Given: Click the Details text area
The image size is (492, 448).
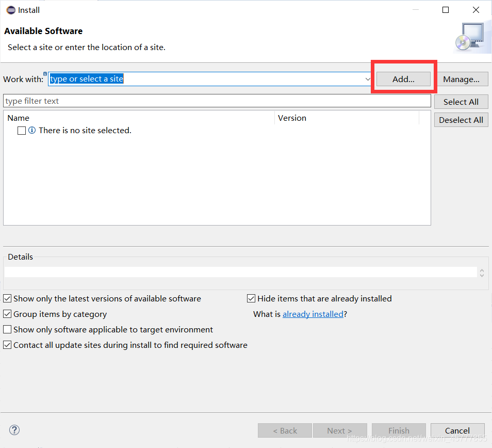Looking at the screenshot, I should point(241,272).
